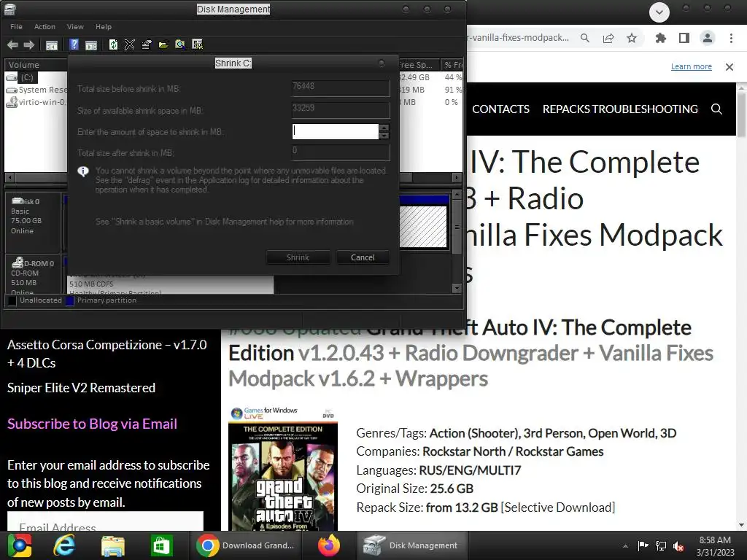Open Sniper Elite V2 Remastered link

pos(82,388)
